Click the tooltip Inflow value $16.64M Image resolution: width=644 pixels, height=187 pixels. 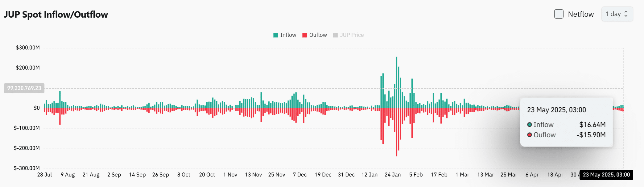pyautogui.click(x=592, y=125)
